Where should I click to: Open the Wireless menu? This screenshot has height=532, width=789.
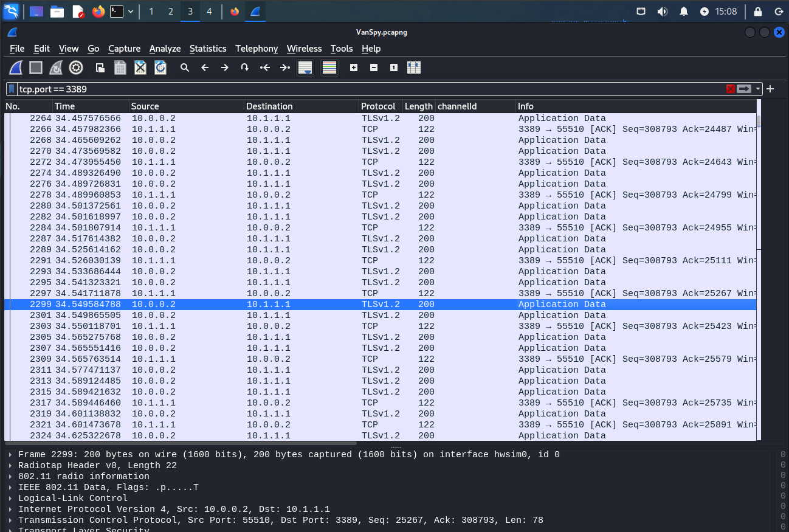pyautogui.click(x=304, y=49)
